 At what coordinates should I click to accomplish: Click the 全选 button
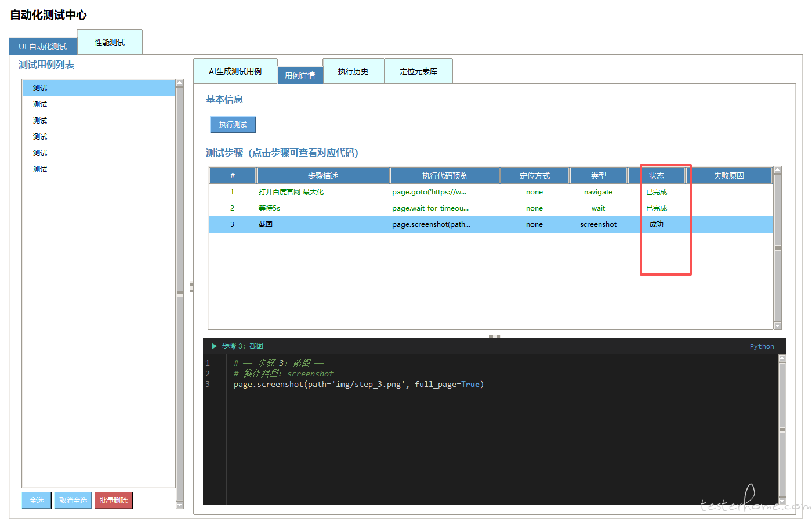pyautogui.click(x=37, y=500)
